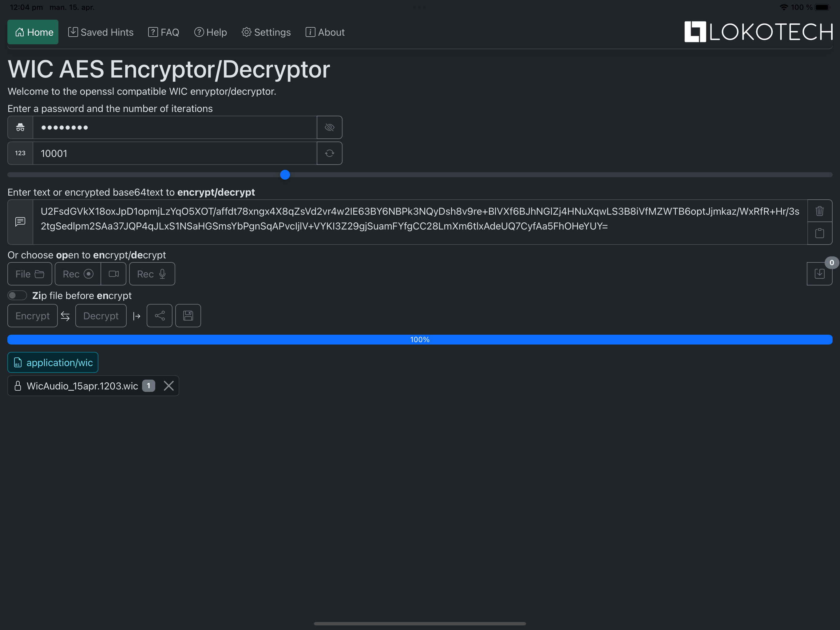The image size is (840, 630).
Task: Open the Help tab
Action: pyautogui.click(x=210, y=32)
